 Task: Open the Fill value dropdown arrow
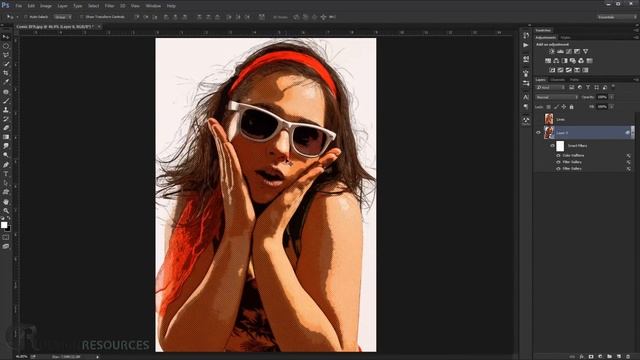point(611,107)
